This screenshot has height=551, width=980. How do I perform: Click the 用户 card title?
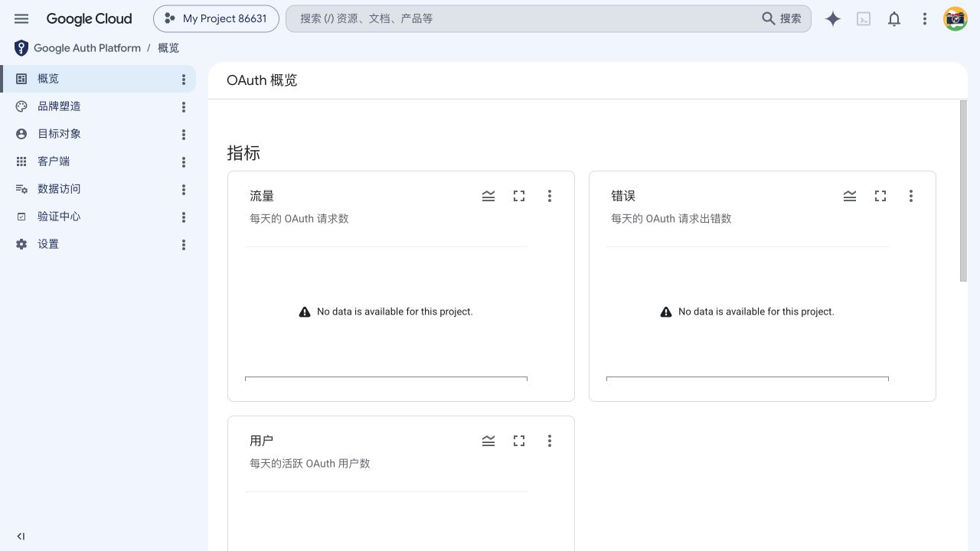(x=262, y=441)
